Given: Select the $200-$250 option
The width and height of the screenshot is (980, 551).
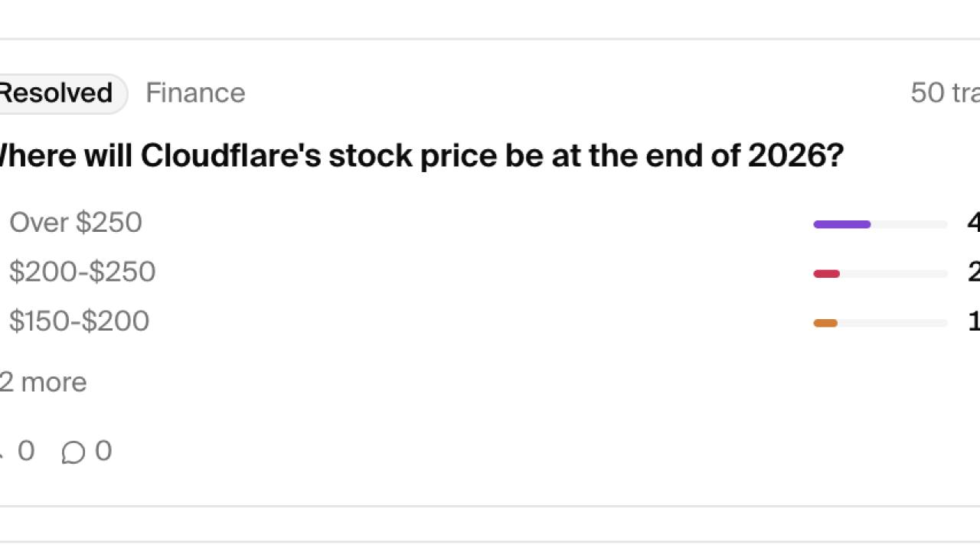Looking at the screenshot, I should 82,272.
